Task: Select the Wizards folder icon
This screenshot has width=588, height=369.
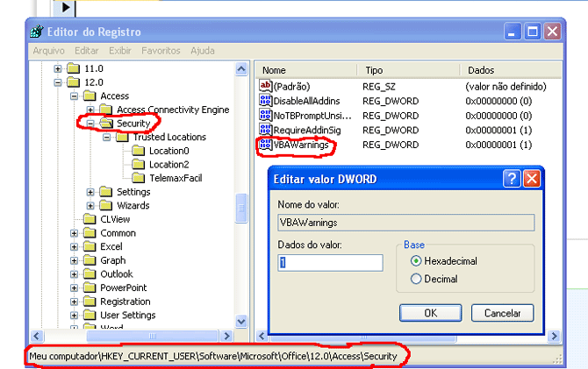Action: [x=106, y=205]
